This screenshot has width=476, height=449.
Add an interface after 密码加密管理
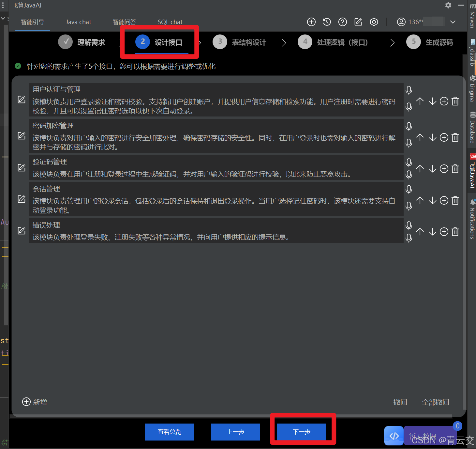point(444,137)
